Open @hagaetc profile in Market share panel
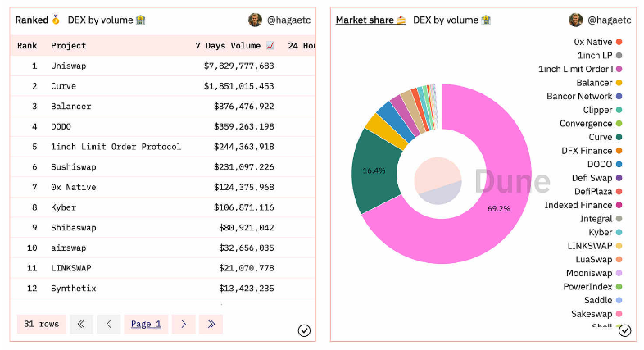Viewport: 644px width, 350px height. (609, 20)
